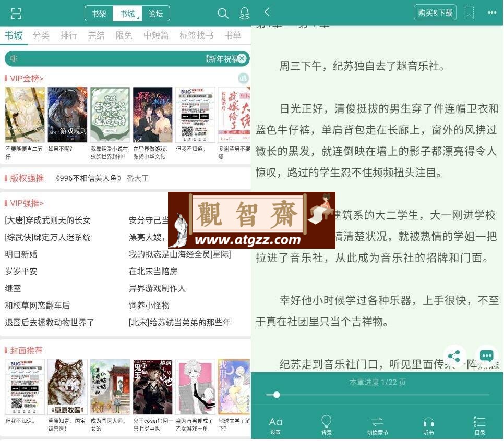Viewport: 504px width, 441px height.
Task: Open 身为直男却成了乙女游戏主角 cover
Action: tap(195, 387)
